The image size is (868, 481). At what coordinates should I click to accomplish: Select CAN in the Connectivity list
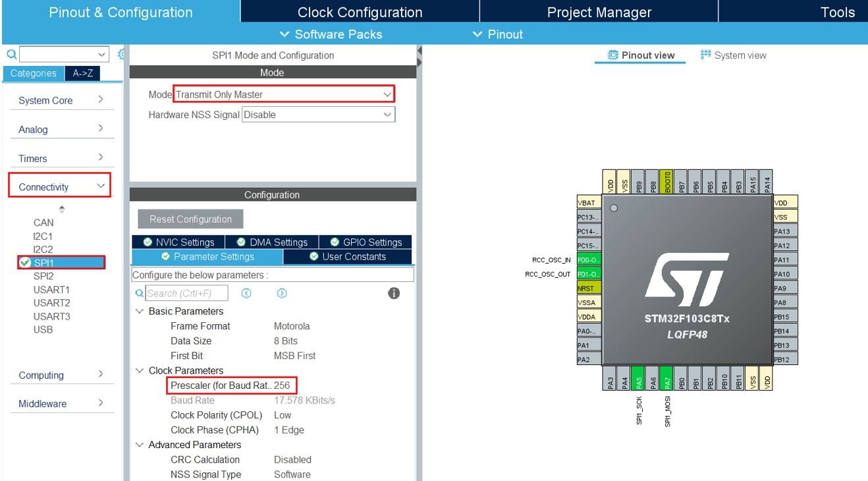[x=43, y=223]
